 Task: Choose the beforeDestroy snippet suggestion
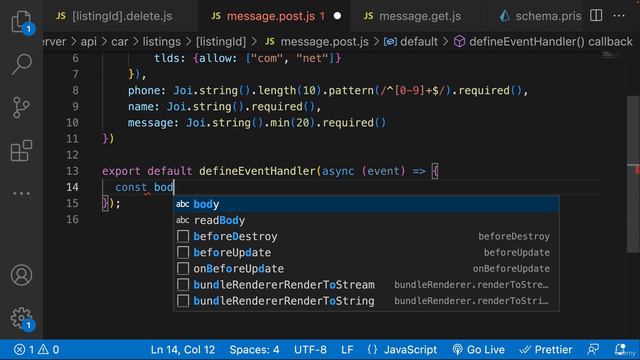point(366,236)
